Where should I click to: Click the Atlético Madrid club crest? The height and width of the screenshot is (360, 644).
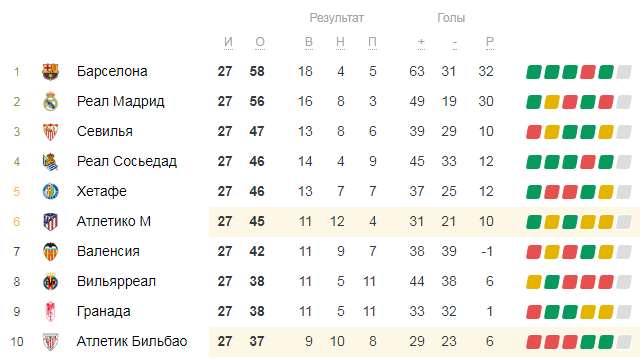point(51,222)
